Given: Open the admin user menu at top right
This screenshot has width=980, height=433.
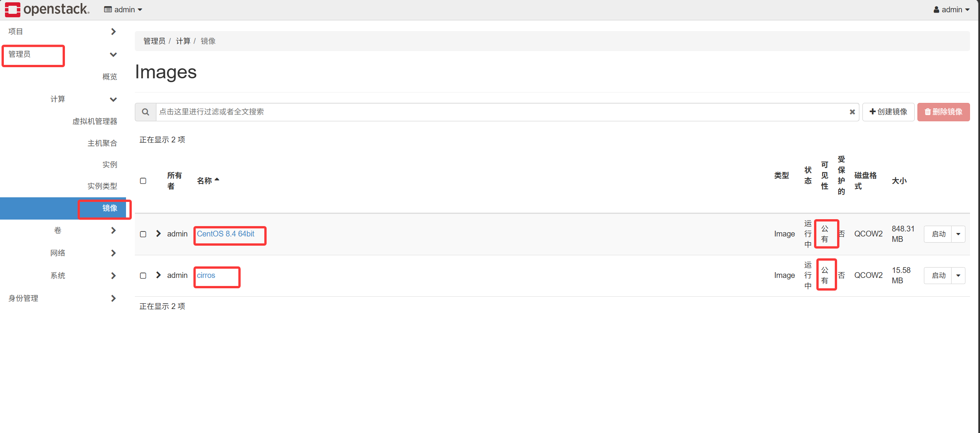Looking at the screenshot, I should coord(951,10).
